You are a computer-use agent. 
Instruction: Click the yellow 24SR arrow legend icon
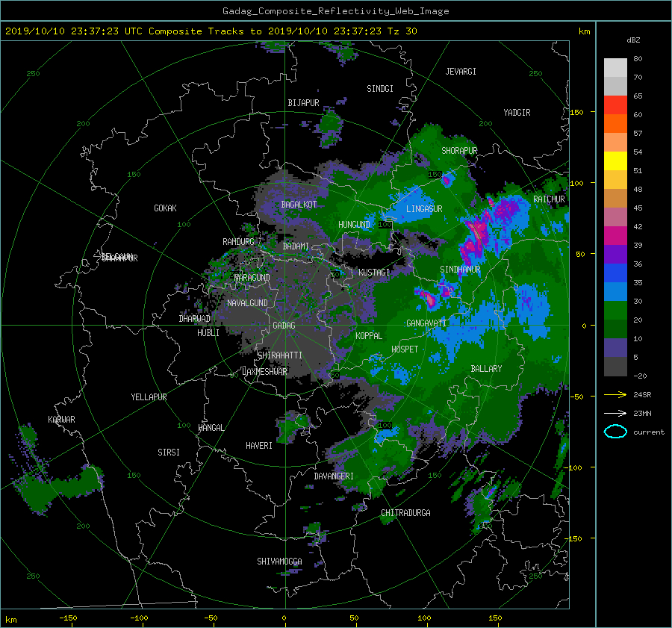click(615, 394)
